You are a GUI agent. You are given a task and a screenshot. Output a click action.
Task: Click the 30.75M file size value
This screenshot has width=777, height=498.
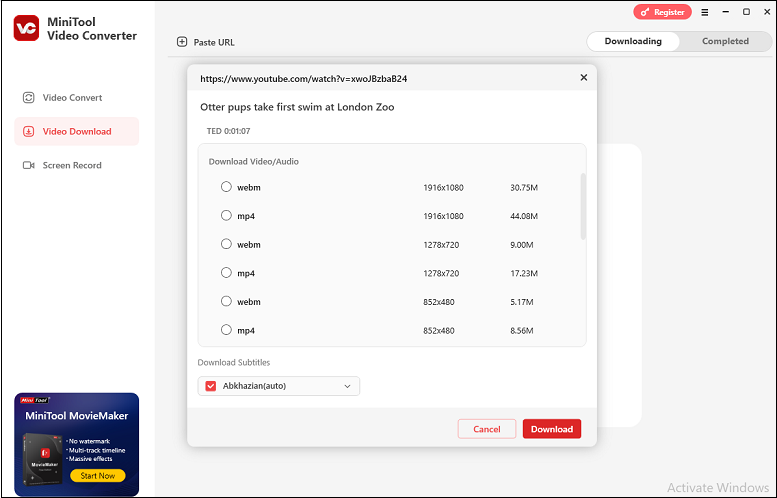(x=524, y=188)
